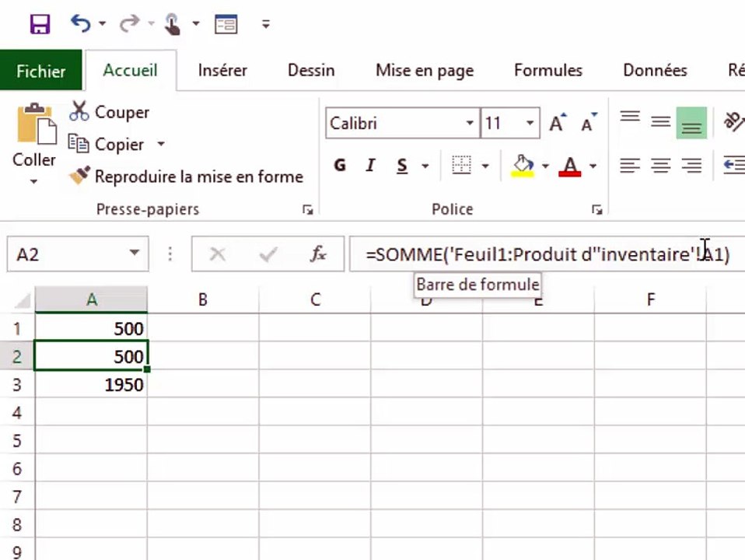
Task: Click the confirm checkmark formula icon
Action: [268, 254]
